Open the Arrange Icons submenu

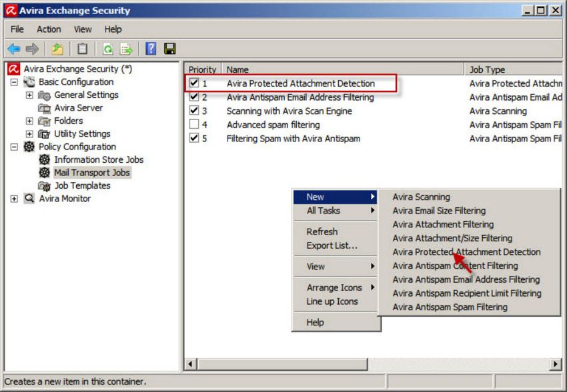point(336,287)
